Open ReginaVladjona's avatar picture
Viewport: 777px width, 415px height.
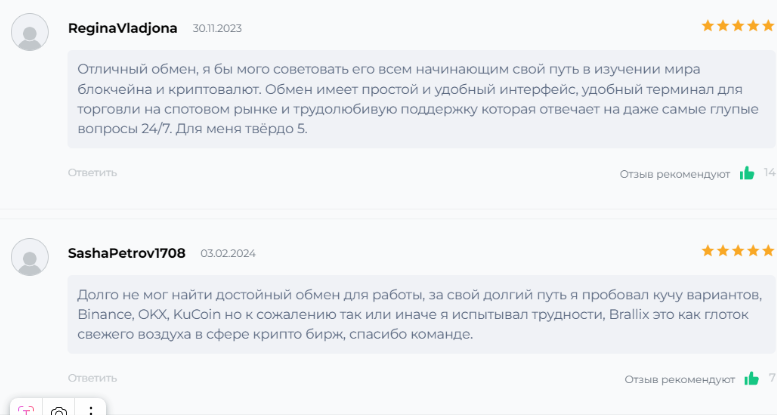[x=30, y=32]
